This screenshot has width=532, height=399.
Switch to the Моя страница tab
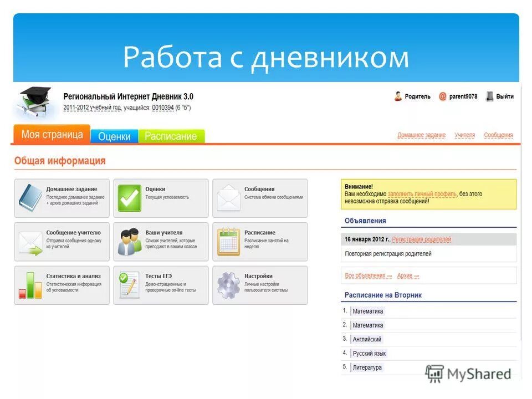pos(52,134)
